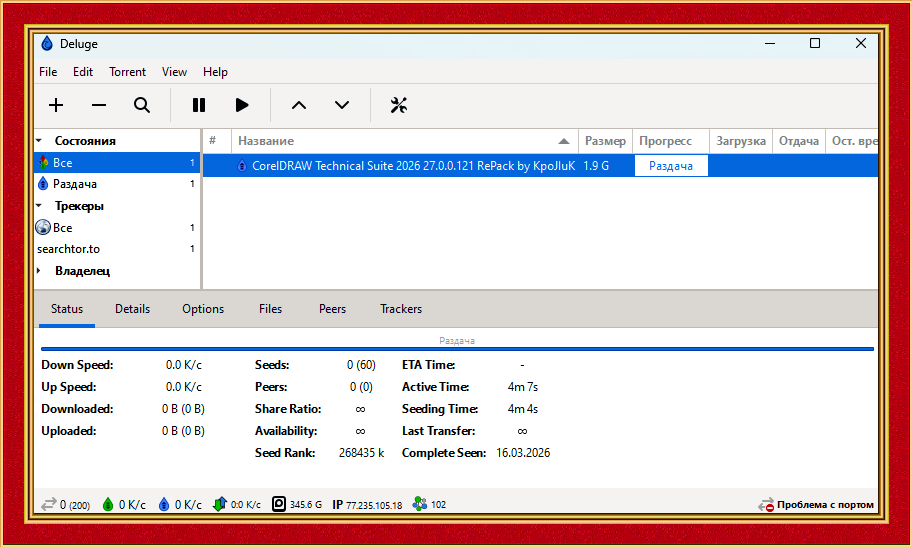This screenshot has width=912, height=547.
Task: Sort by the Отдача column header
Action: pyautogui.click(x=799, y=141)
